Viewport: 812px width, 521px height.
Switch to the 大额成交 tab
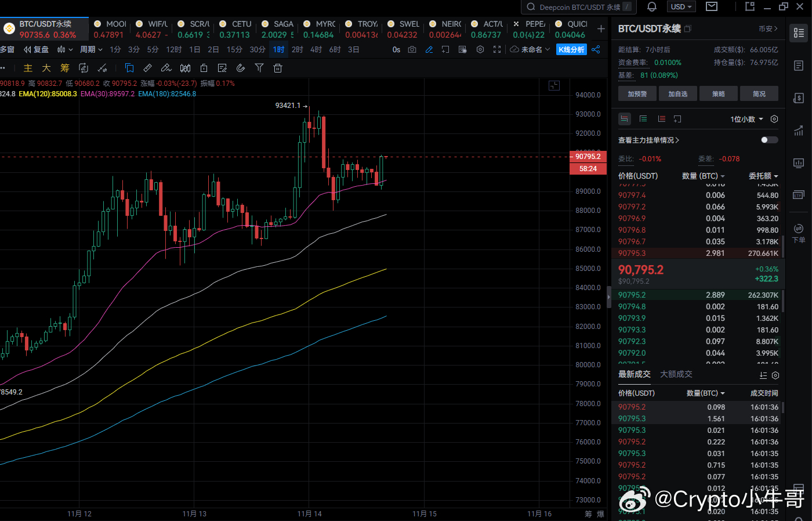pyautogui.click(x=676, y=374)
